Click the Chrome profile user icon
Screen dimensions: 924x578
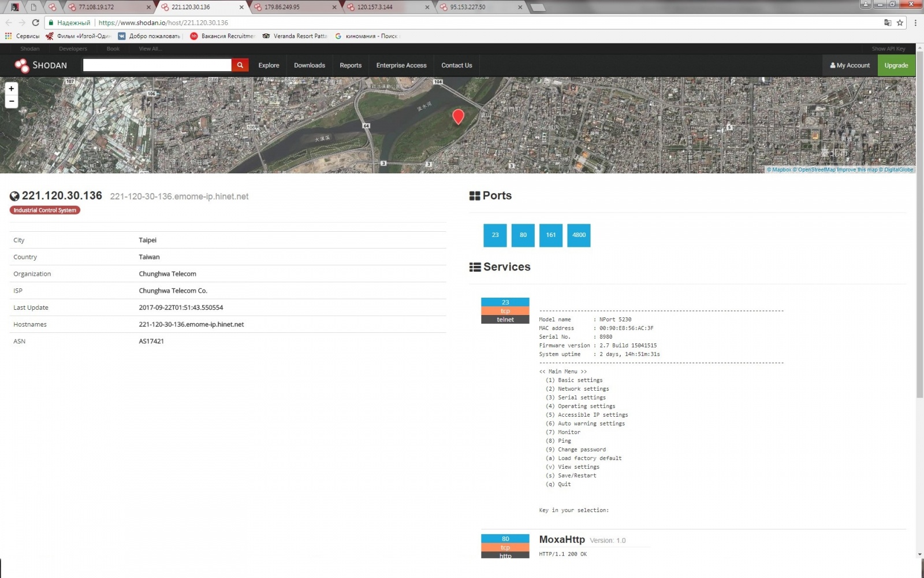pos(866,4)
